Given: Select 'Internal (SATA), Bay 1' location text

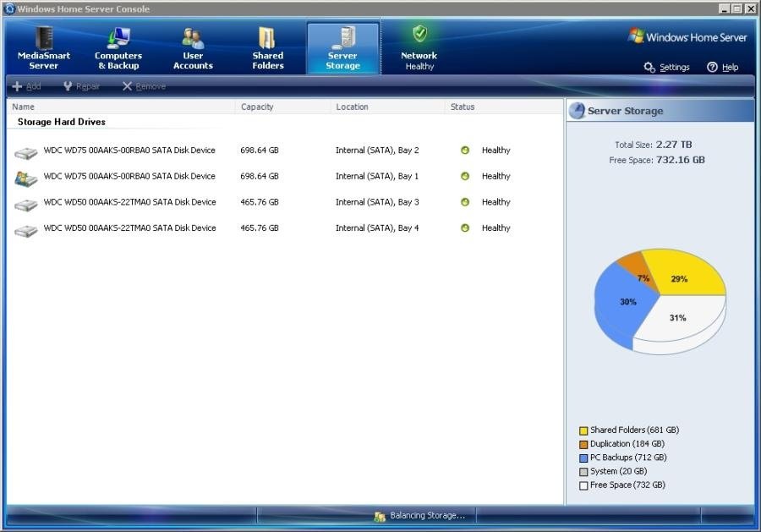Looking at the screenshot, I should (377, 176).
